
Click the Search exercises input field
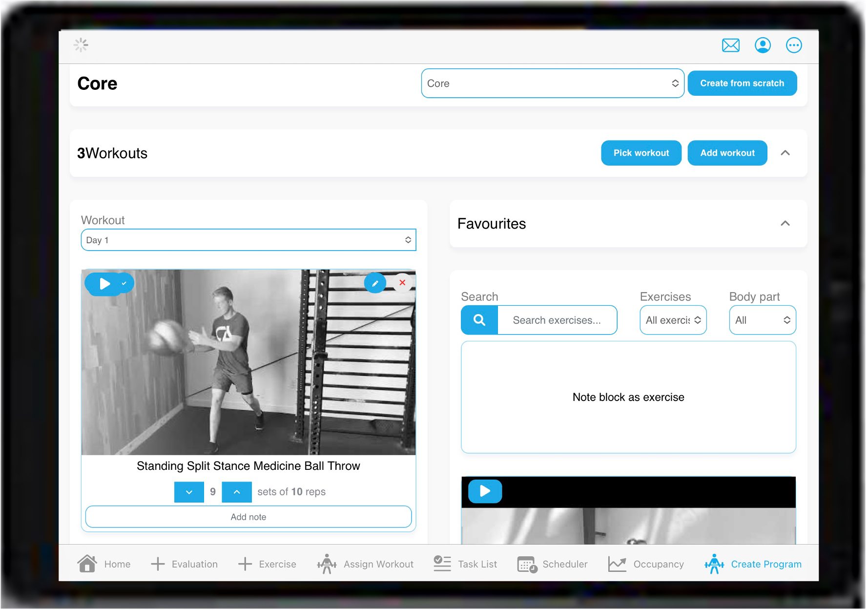[557, 320]
